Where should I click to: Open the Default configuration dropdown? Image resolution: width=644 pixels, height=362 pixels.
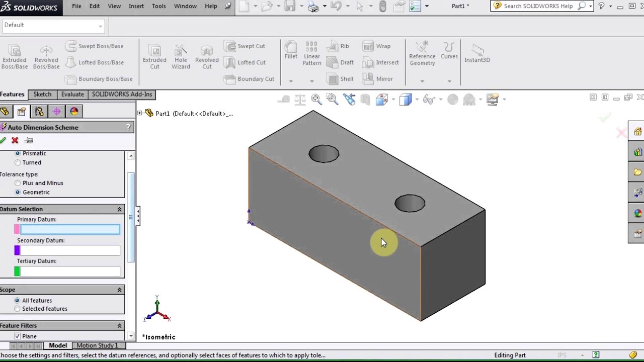point(53,25)
